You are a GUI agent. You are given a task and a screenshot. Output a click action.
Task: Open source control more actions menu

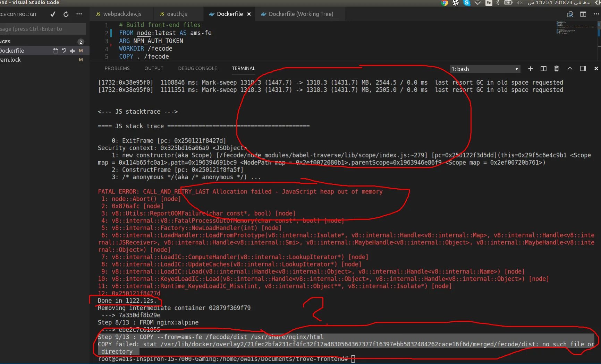click(x=79, y=14)
